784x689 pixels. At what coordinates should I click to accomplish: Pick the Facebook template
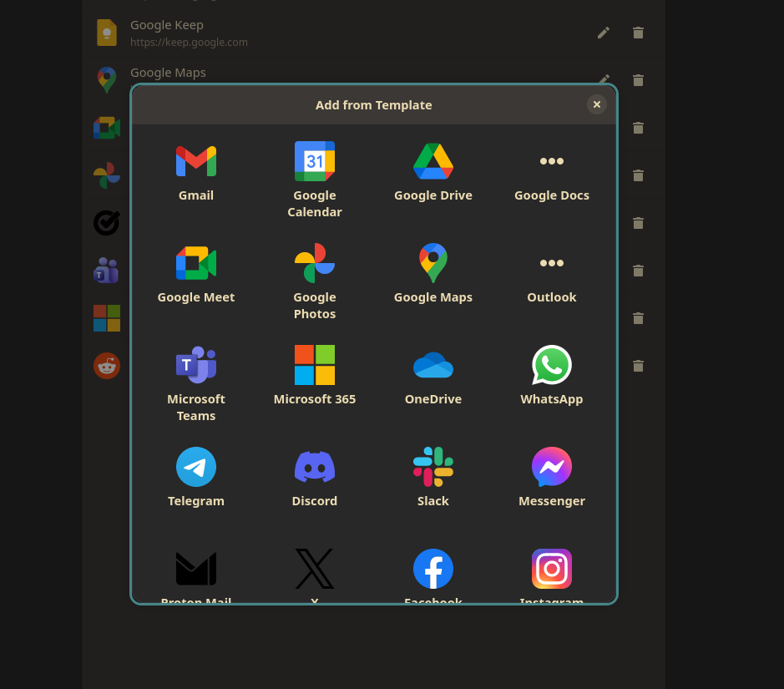[x=433, y=573]
